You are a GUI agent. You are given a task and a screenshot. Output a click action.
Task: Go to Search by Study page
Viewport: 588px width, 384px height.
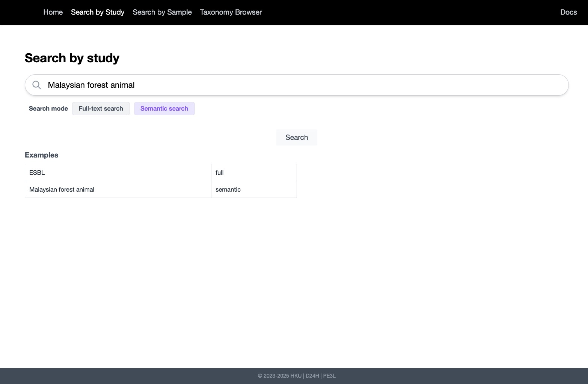tap(98, 12)
